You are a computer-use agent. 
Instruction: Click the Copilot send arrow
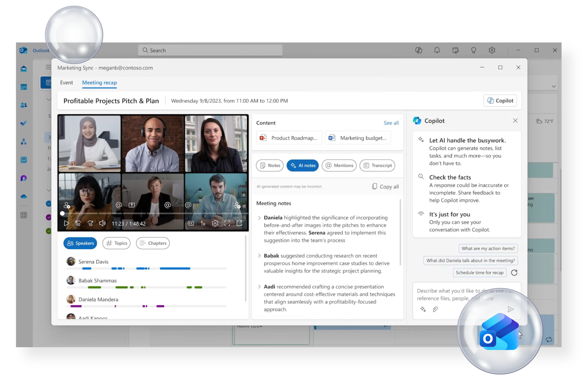pyautogui.click(x=510, y=309)
